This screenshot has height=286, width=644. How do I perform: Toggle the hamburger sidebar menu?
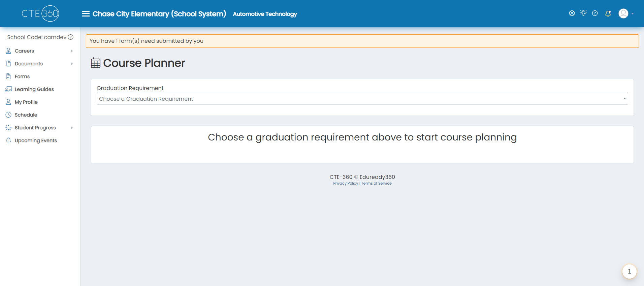pos(86,14)
